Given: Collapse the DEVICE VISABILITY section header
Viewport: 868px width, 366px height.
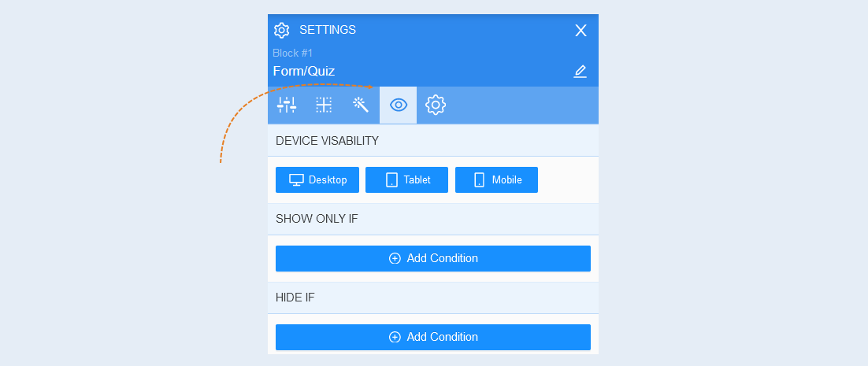Looking at the screenshot, I should click(433, 141).
